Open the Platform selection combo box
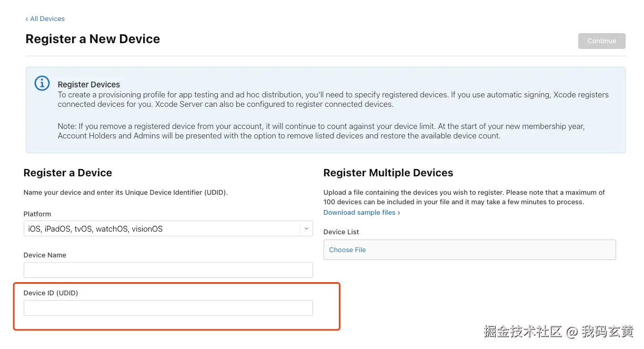The image size is (644, 349). coord(163,229)
